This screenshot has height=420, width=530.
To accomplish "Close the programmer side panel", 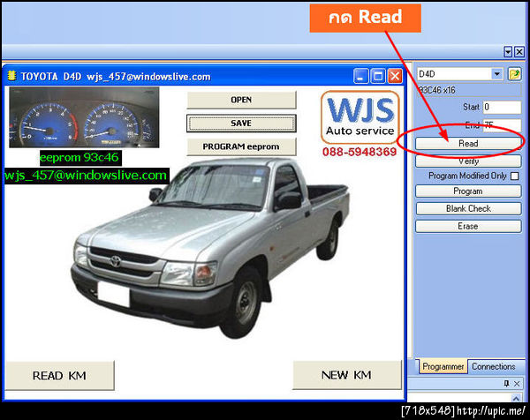I will (519, 52).
